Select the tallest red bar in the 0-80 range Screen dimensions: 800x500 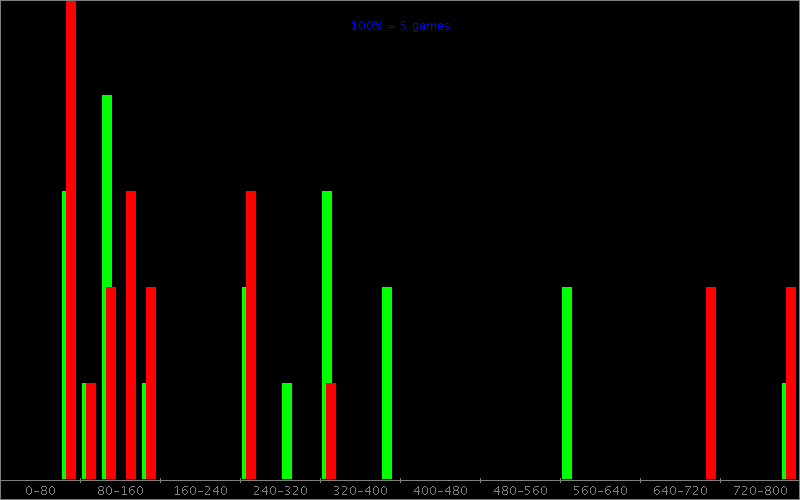point(71,240)
